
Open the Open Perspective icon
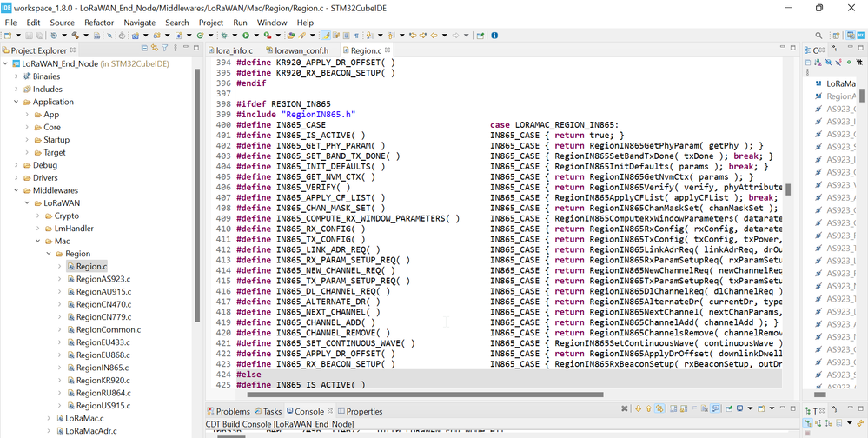point(836,35)
